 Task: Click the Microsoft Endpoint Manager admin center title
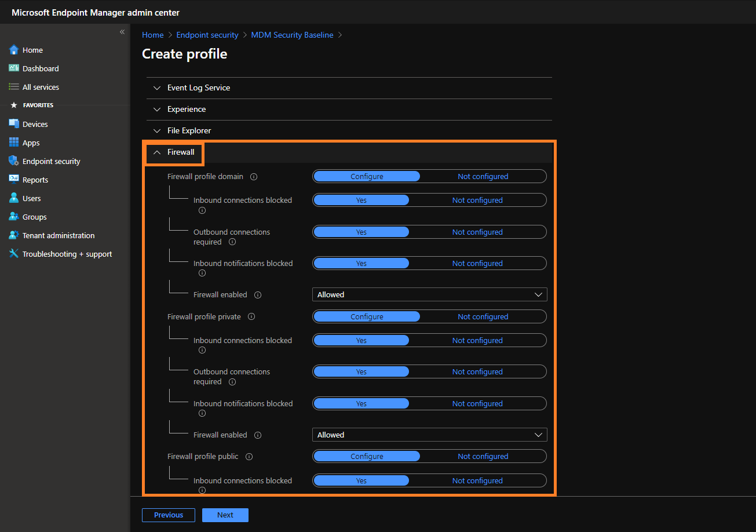96,12
